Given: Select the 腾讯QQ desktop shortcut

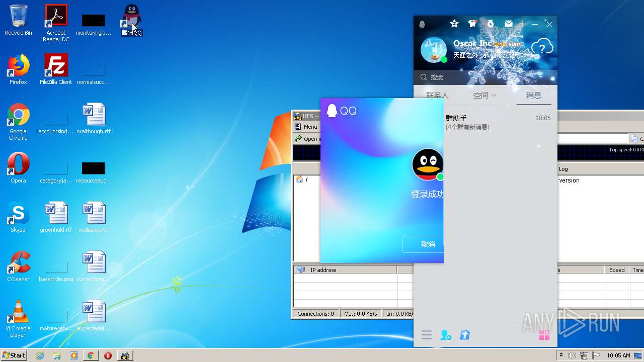Looking at the screenshot, I should [x=132, y=20].
